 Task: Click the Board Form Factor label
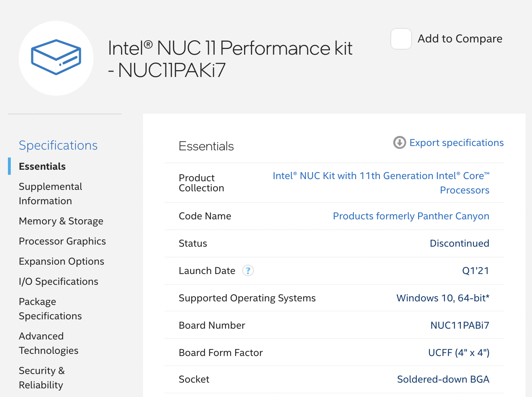pyautogui.click(x=221, y=353)
